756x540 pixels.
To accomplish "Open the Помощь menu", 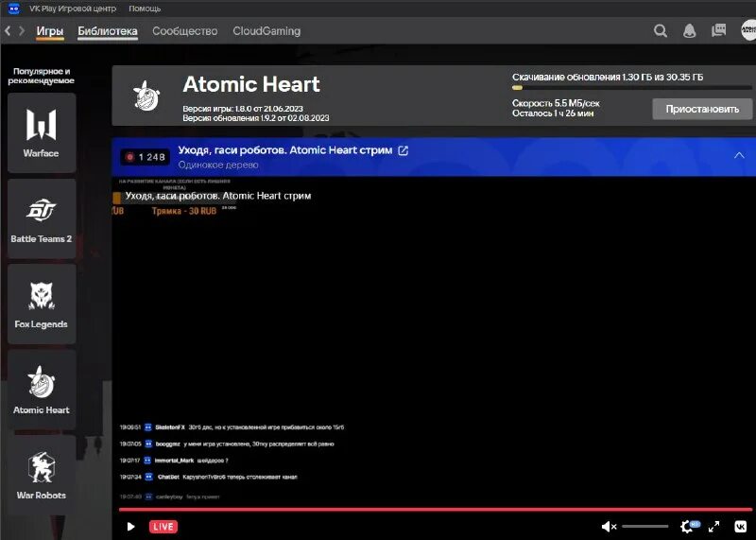I will [x=145, y=9].
